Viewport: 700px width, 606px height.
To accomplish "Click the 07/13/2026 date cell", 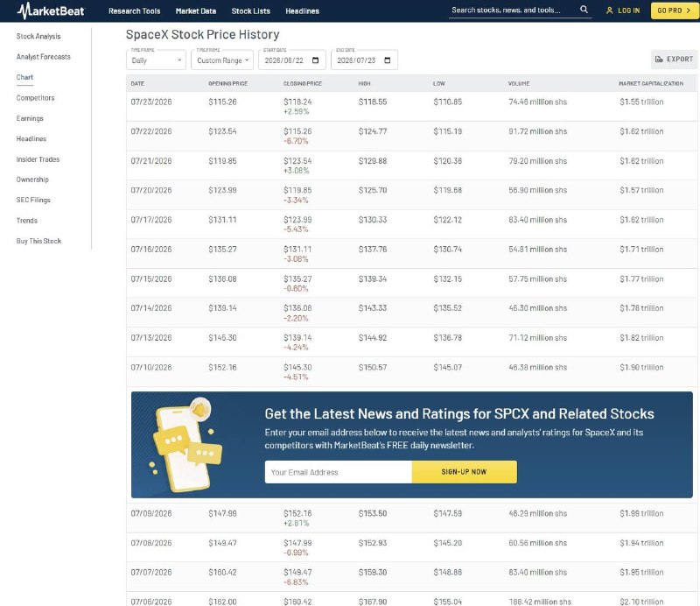I will coord(151,338).
